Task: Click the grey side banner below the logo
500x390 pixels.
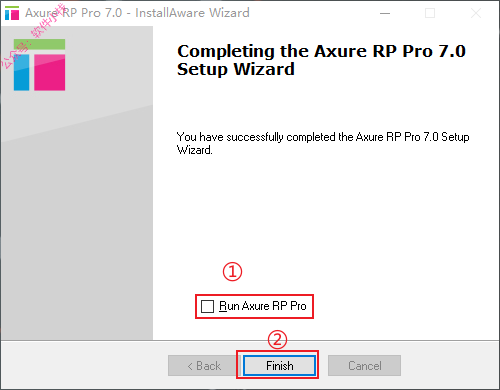Action: (x=77, y=217)
